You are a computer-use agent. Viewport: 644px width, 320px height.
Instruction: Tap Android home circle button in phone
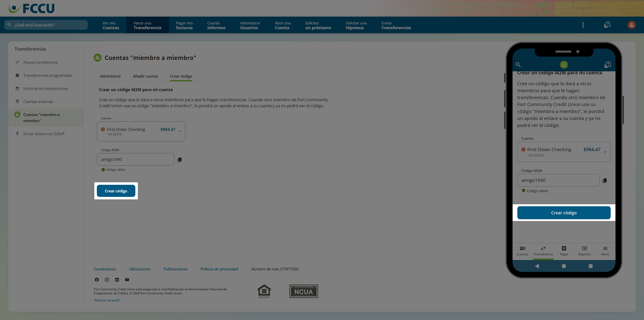564,266
